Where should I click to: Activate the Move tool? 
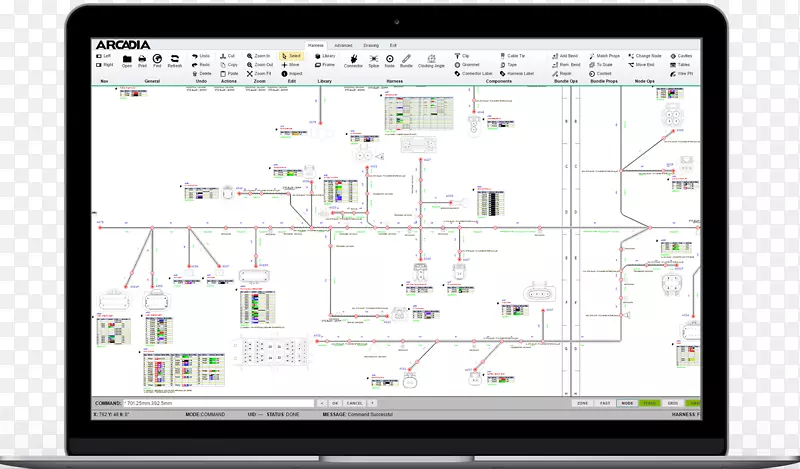(291, 65)
